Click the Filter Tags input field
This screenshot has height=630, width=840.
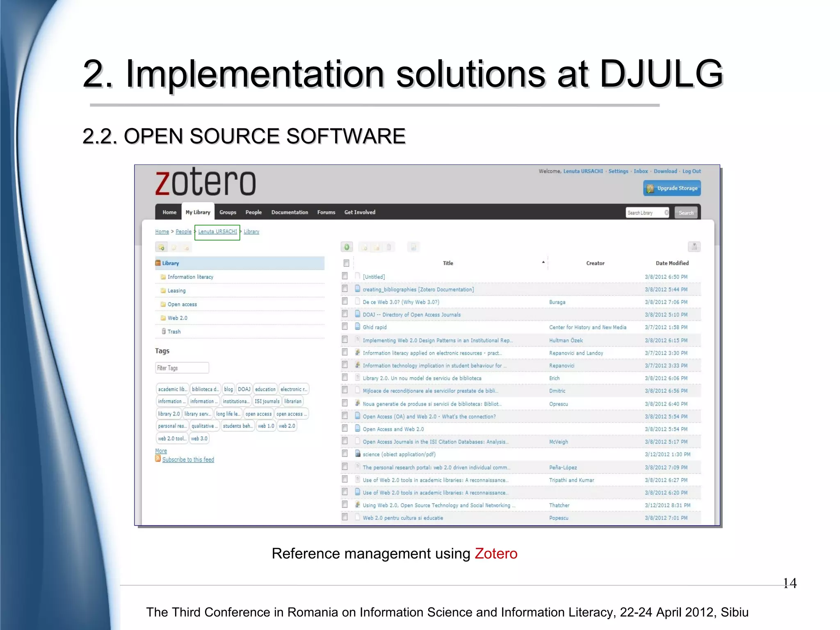click(182, 368)
